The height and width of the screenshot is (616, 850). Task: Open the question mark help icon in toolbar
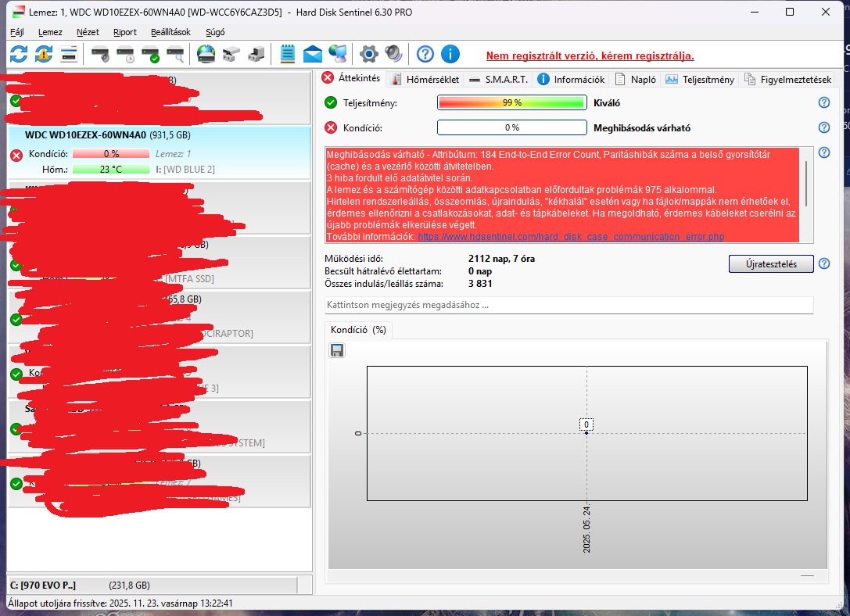(x=425, y=54)
